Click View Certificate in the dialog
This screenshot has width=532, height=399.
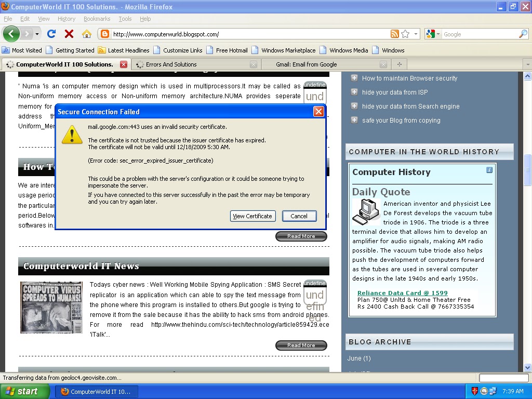coord(253,216)
